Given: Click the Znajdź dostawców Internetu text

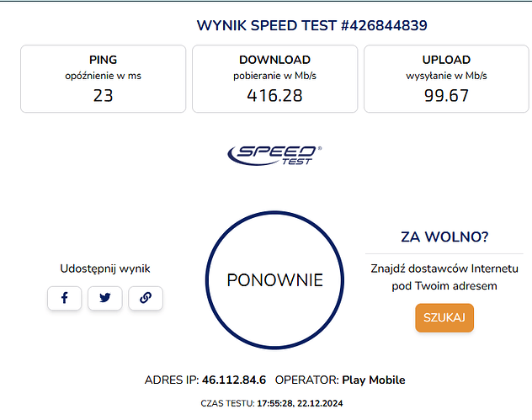Looking at the screenshot, I should (444, 268).
